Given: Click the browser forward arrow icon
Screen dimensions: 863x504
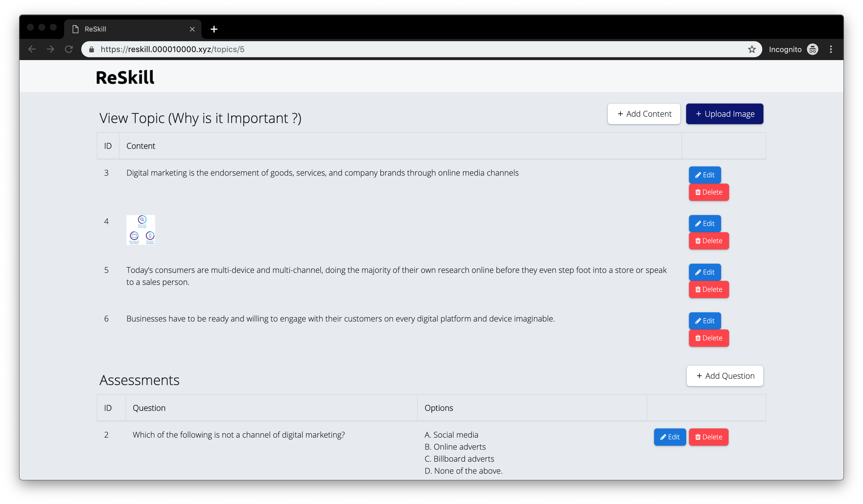Looking at the screenshot, I should [50, 49].
